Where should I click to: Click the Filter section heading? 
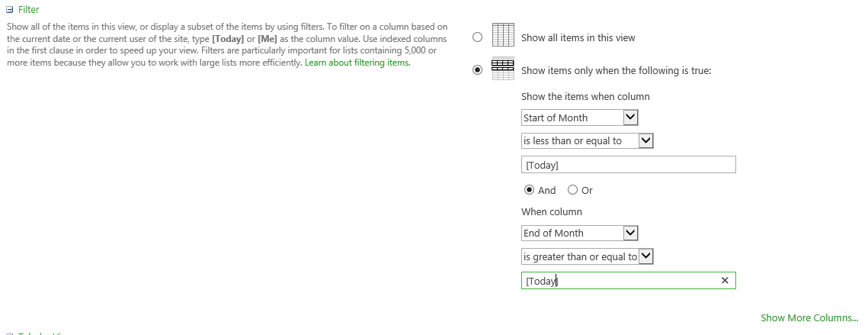tap(29, 10)
